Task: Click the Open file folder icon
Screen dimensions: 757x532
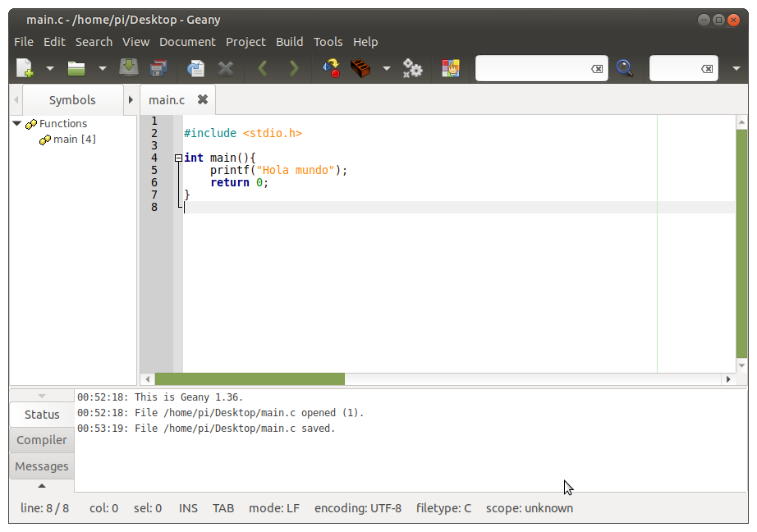Action: pyautogui.click(x=76, y=68)
